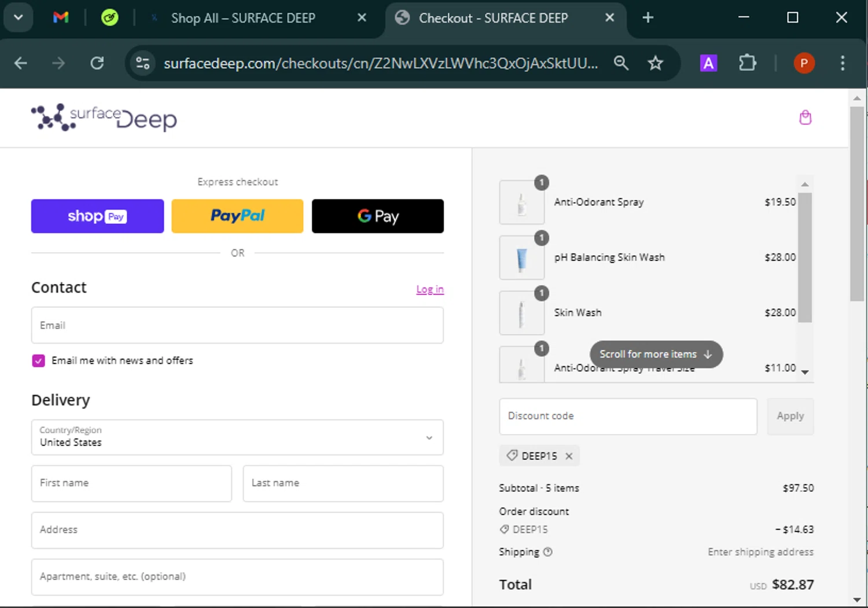This screenshot has height=608, width=868.
Task: Open the shopping bag cart icon
Action: [x=805, y=118]
